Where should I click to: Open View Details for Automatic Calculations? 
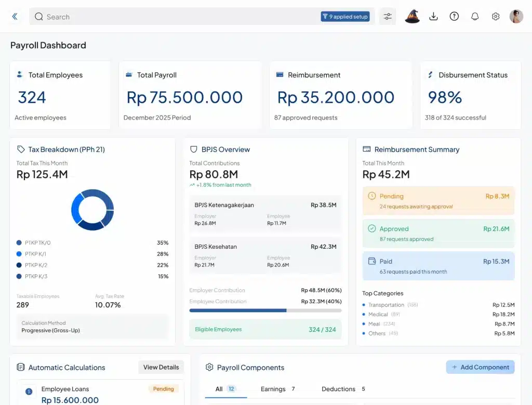coord(161,367)
